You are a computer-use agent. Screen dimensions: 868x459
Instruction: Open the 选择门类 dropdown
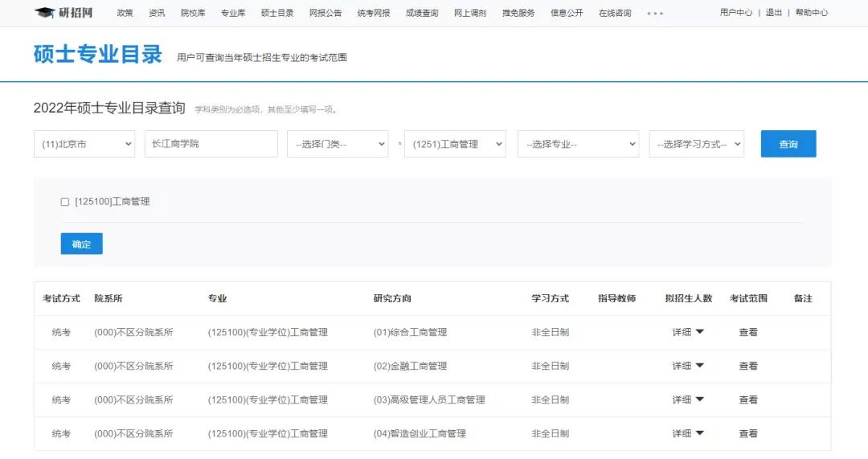[x=338, y=144]
